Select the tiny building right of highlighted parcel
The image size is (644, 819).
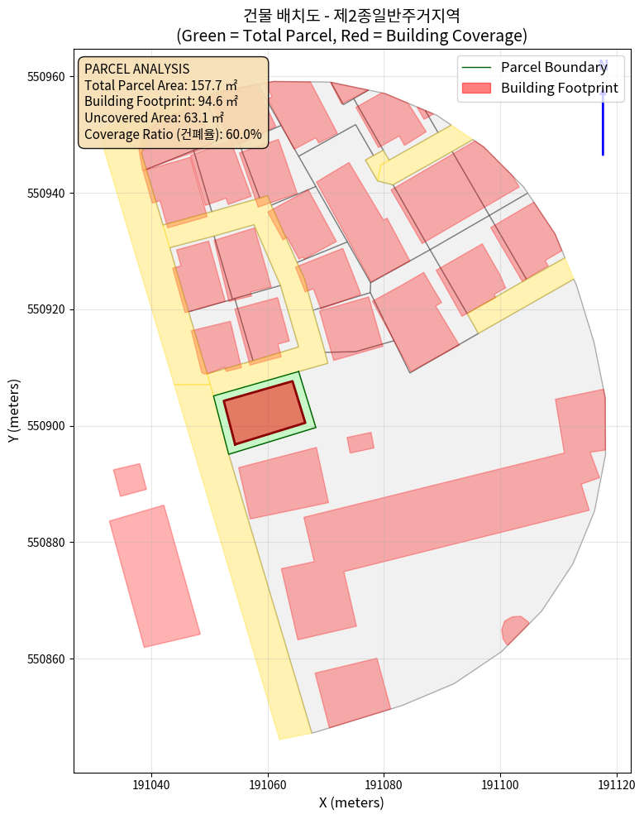coord(360,443)
